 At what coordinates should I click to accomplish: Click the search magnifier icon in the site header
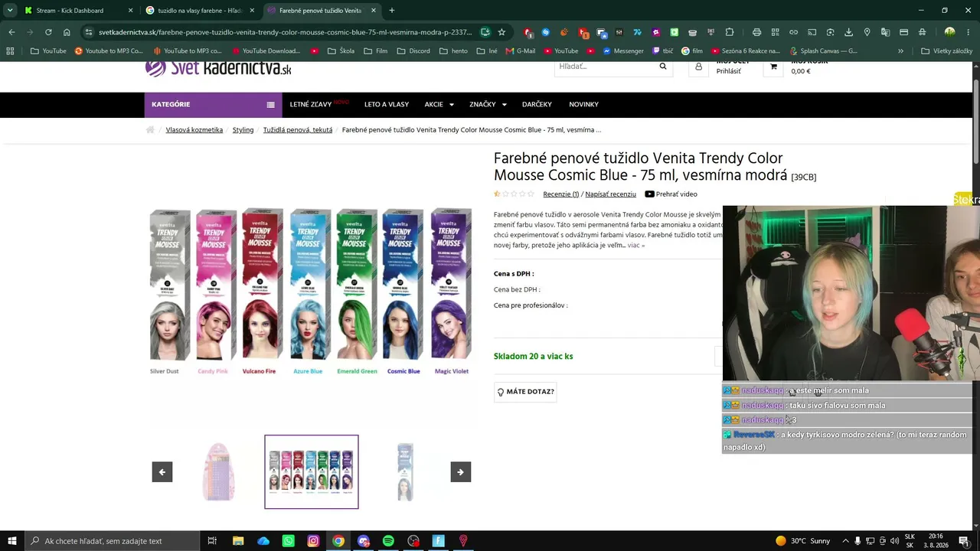[663, 67]
